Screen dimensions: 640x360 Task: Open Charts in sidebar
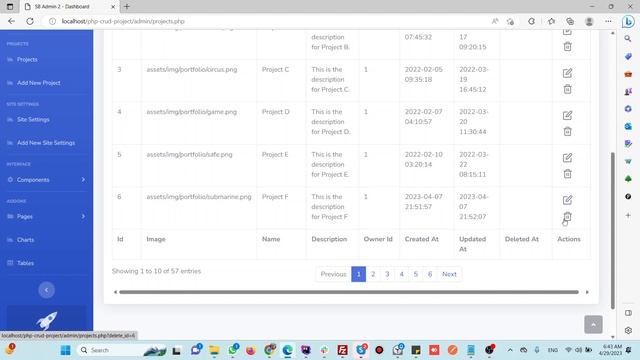25,240
